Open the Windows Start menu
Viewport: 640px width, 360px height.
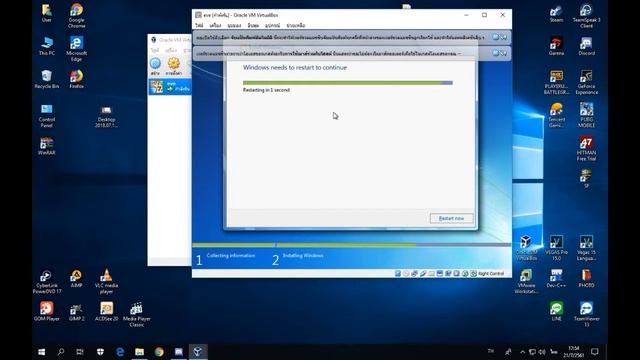tap(41, 351)
